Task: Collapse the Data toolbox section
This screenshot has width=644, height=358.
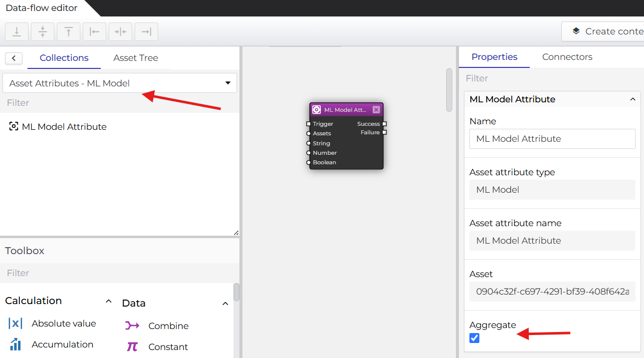Action: [225, 304]
